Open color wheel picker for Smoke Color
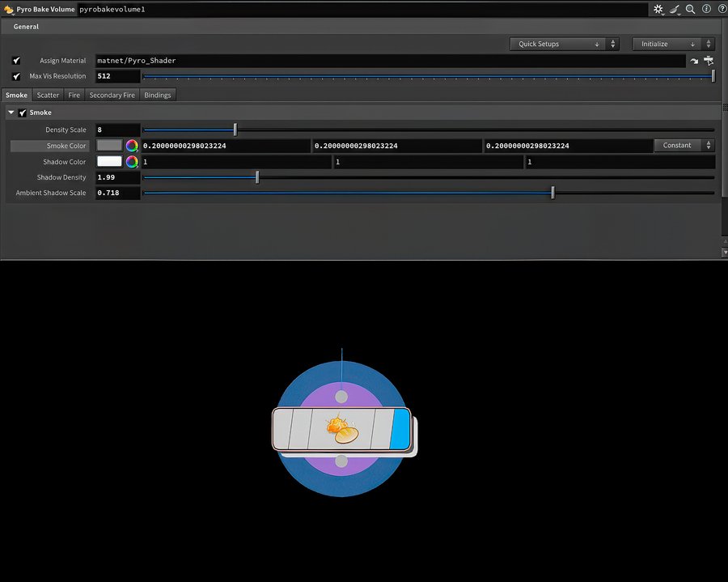Screen dimensions: 728x582 click(x=132, y=146)
